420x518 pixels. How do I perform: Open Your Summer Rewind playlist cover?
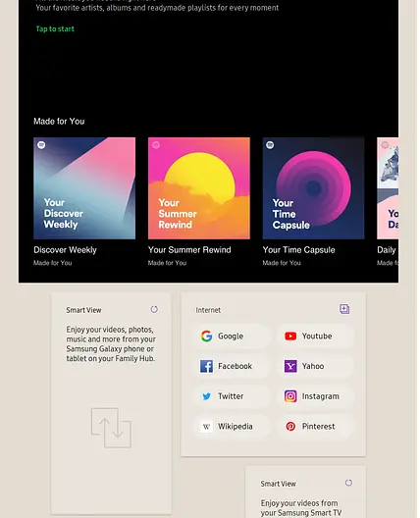pyautogui.click(x=199, y=188)
